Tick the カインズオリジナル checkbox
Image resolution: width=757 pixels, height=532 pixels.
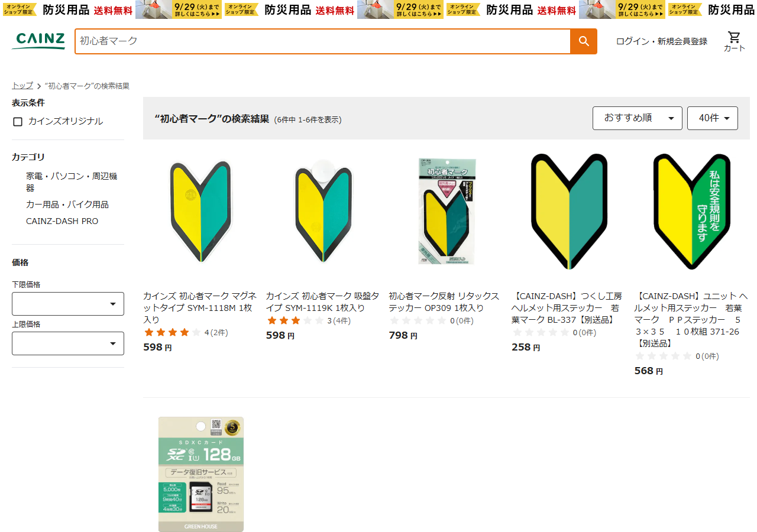coord(18,121)
